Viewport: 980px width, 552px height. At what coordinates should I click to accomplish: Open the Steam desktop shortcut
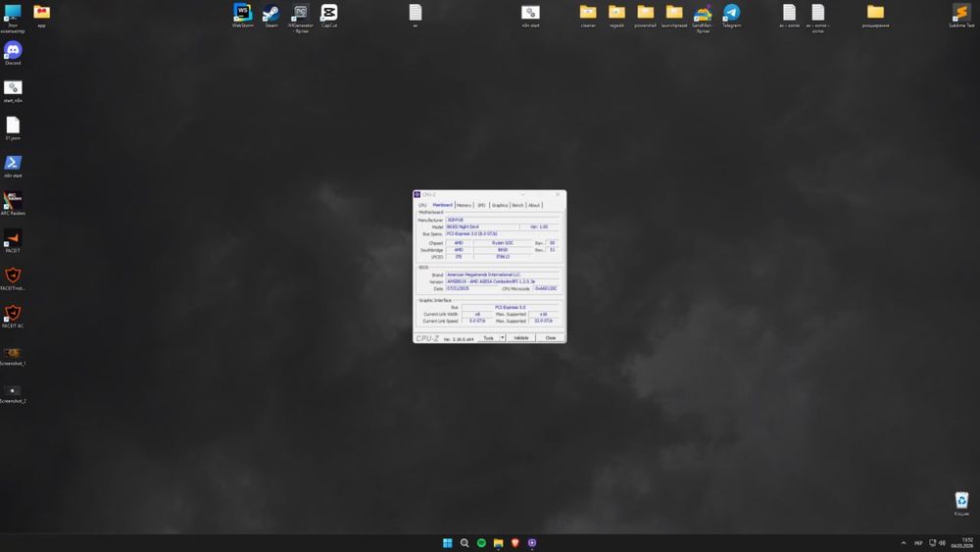(271, 15)
